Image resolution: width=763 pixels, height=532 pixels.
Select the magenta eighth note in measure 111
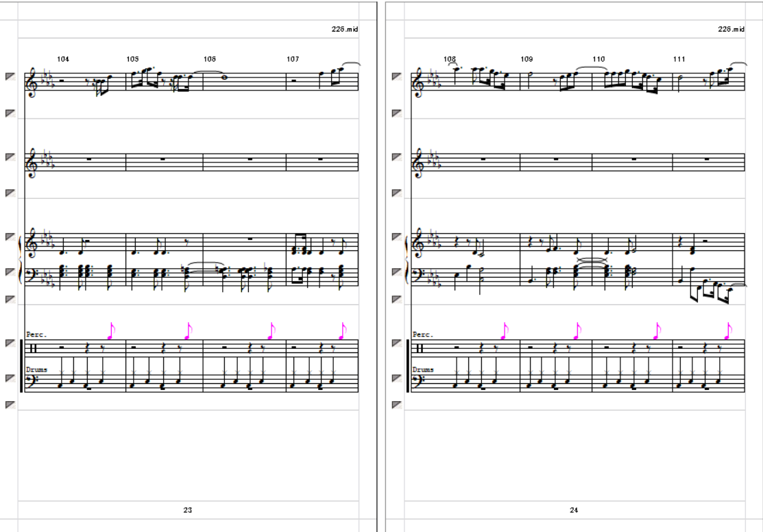click(x=728, y=330)
